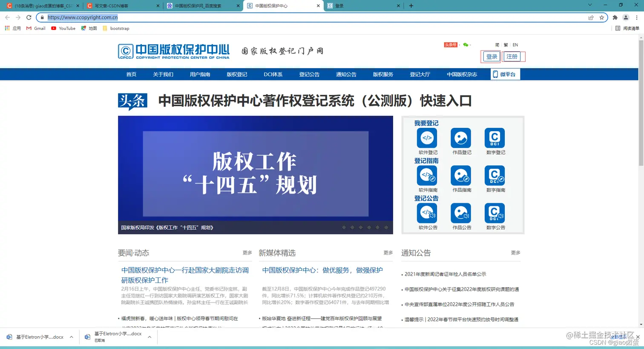Open the 版权登记 navigation menu
The width and height of the screenshot is (644, 349).
[x=237, y=74]
